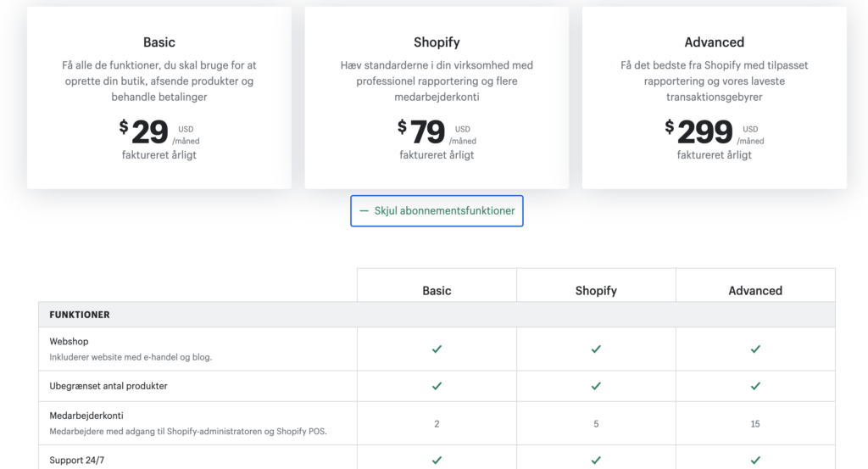Click Support 24/7 checkmark in Shopify column

[596, 461]
